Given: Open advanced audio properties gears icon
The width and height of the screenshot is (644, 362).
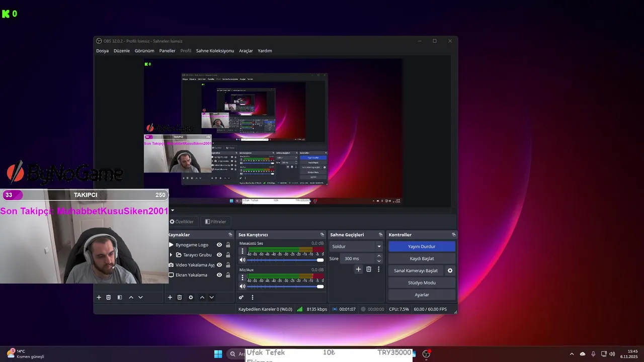Looking at the screenshot, I should pos(241,297).
